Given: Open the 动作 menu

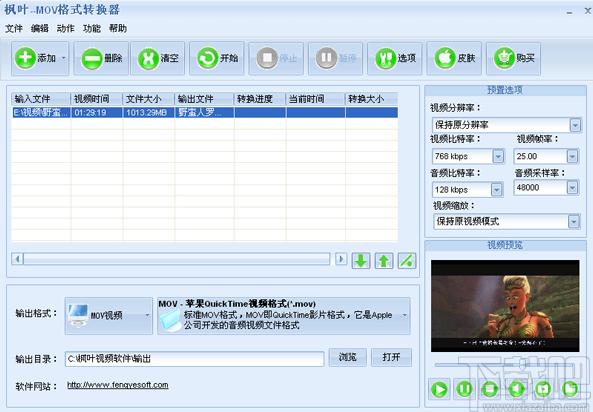Looking at the screenshot, I should pos(65,28).
